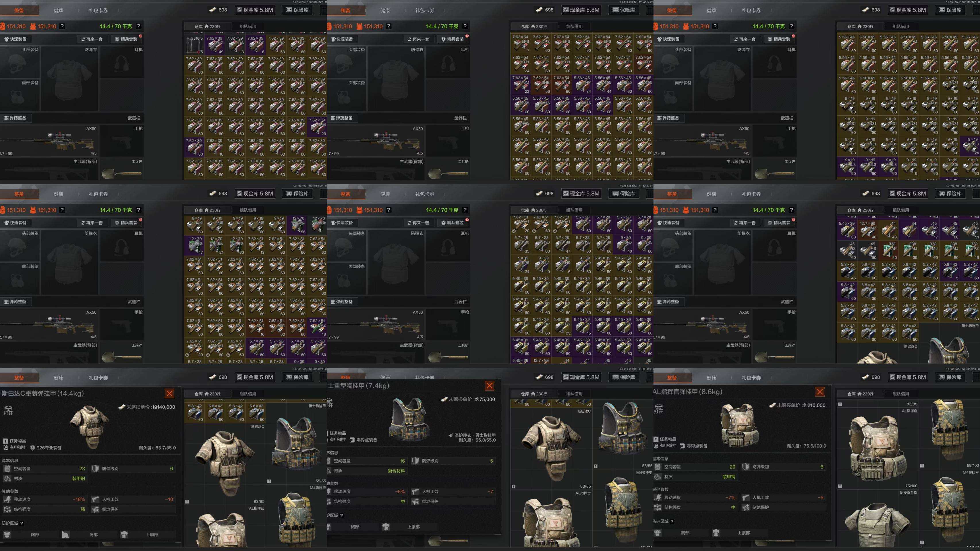Click 防弹级别 shield icon in 勇士重型胸挂甲 popup
The width and height of the screenshot is (980, 551).
(415, 461)
